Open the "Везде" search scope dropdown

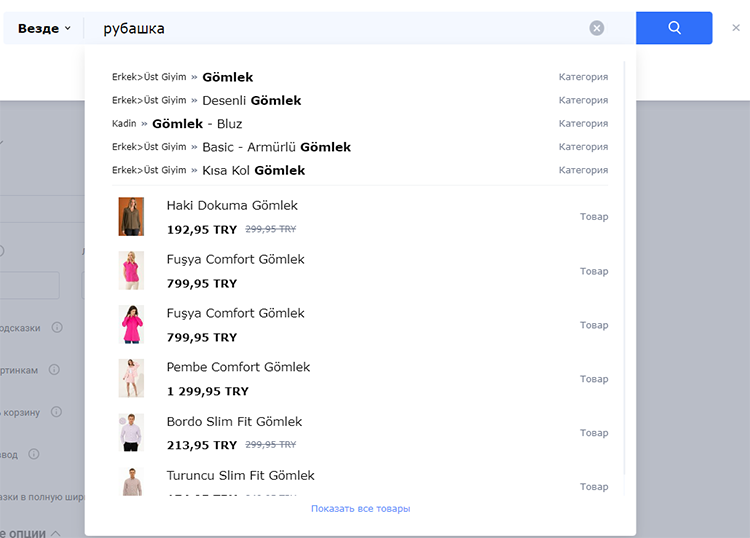[44, 29]
